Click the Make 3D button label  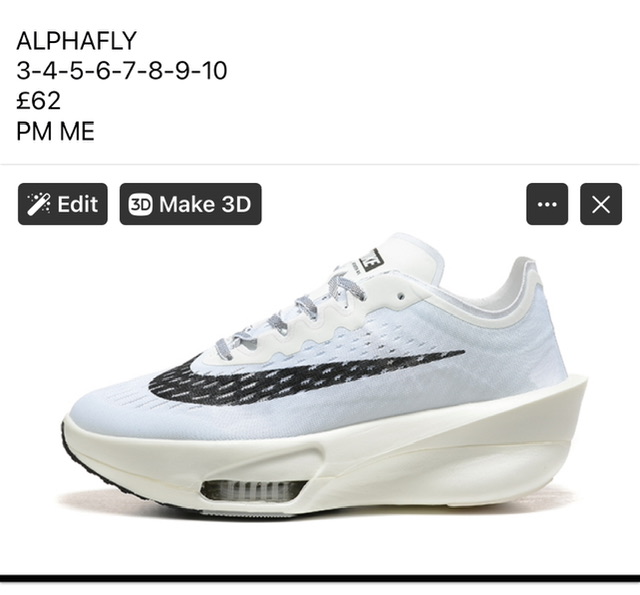point(205,204)
